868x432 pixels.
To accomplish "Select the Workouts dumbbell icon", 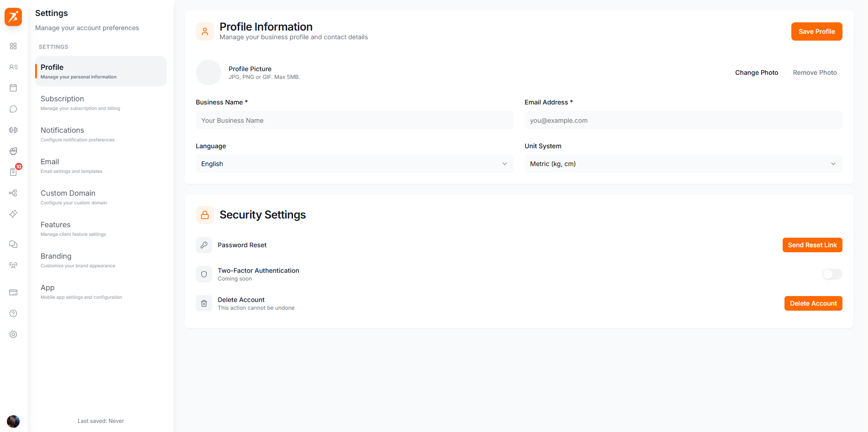I will (x=13, y=130).
